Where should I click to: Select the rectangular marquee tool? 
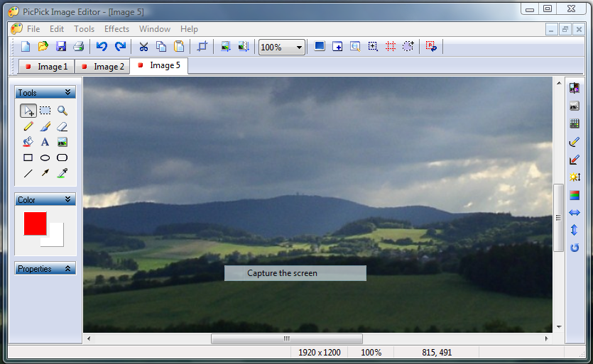45,111
